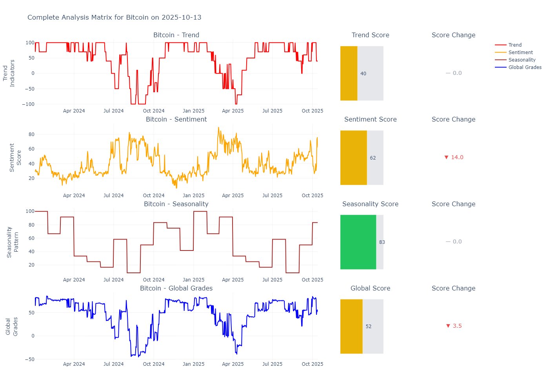Click the Bitcoin - Sentiment subplot title

coord(176,120)
